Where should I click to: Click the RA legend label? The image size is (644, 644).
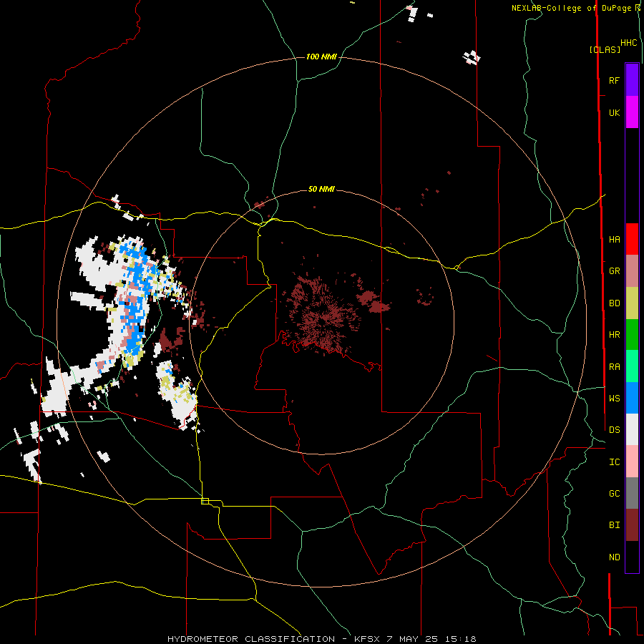pos(614,367)
